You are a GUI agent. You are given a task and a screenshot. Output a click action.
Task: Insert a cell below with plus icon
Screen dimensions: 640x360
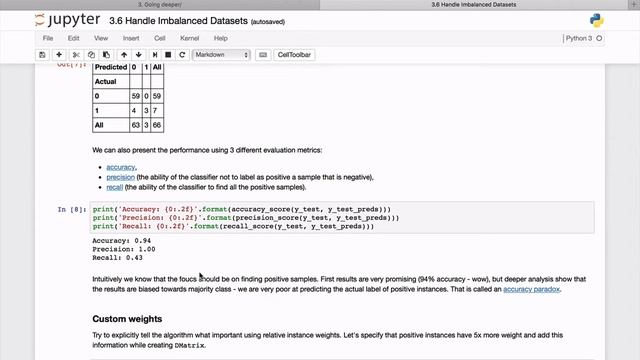coord(59,55)
